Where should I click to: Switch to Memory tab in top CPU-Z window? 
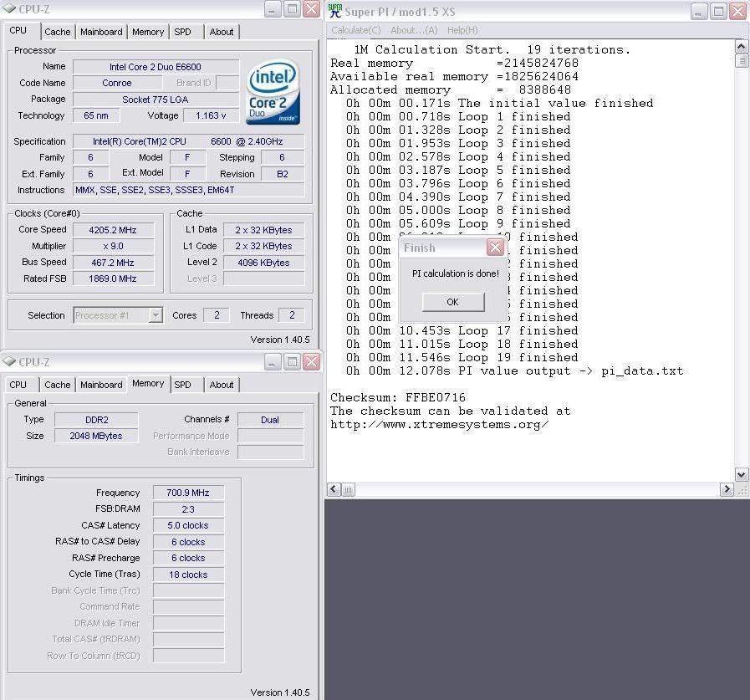pyautogui.click(x=148, y=32)
